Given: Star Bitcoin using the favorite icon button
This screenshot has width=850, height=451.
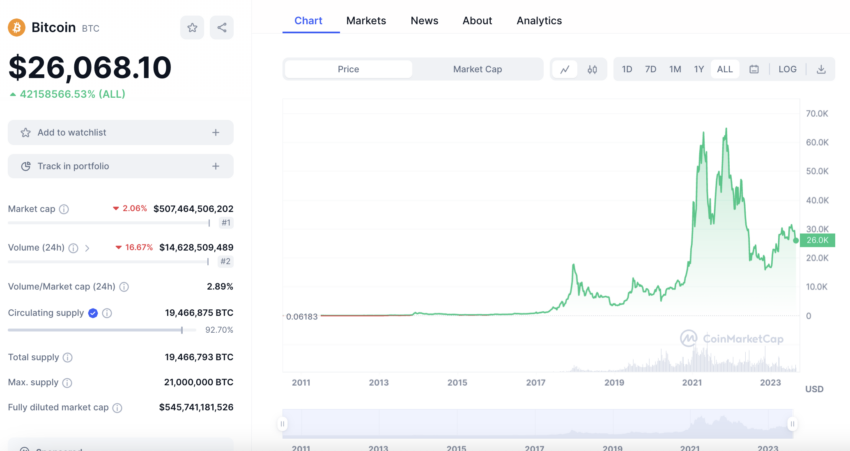Looking at the screenshot, I should point(192,28).
